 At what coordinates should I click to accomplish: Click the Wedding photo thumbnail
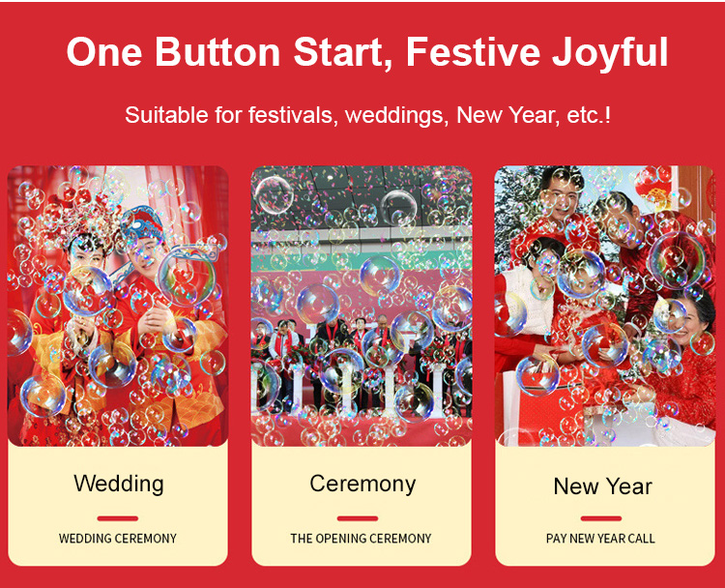pyautogui.click(x=118, y=306)
